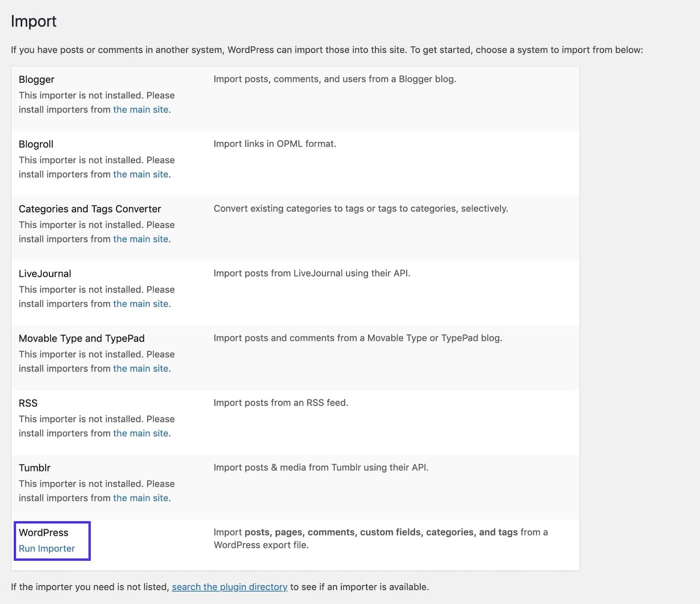
Task: Select the LiveJournal importer entry
Action: click(45, 274)
